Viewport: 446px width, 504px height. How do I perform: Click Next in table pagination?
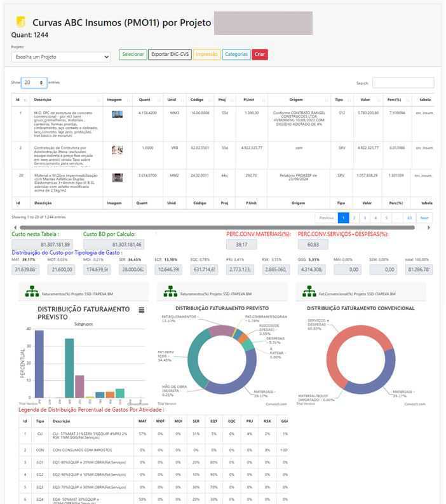point(424,217)
